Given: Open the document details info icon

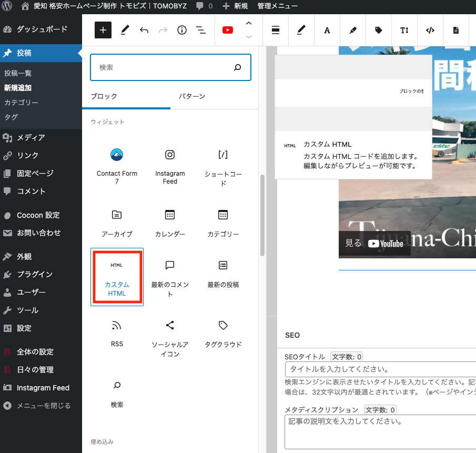Looking at the screenshot, I should click(x=182, y=30).
